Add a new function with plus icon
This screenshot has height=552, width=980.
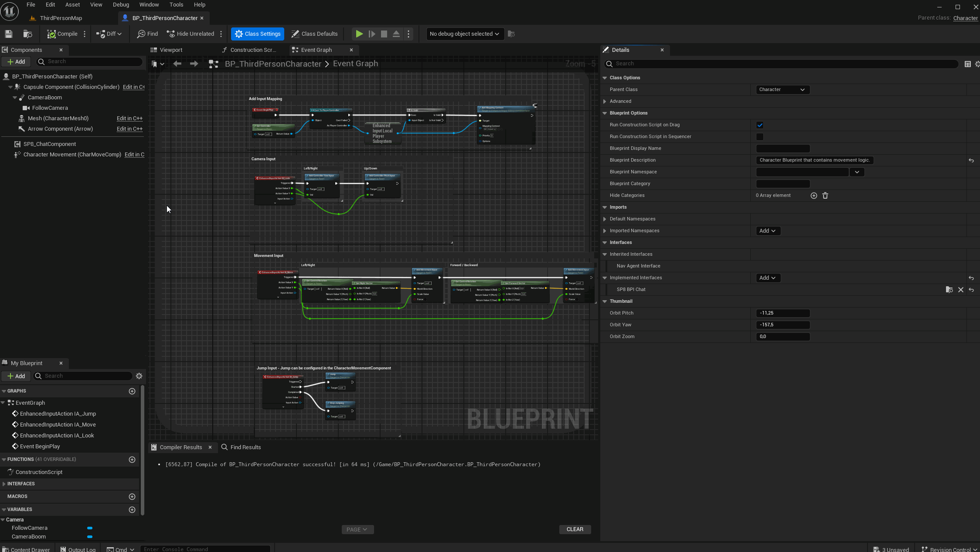coord(132,460)
